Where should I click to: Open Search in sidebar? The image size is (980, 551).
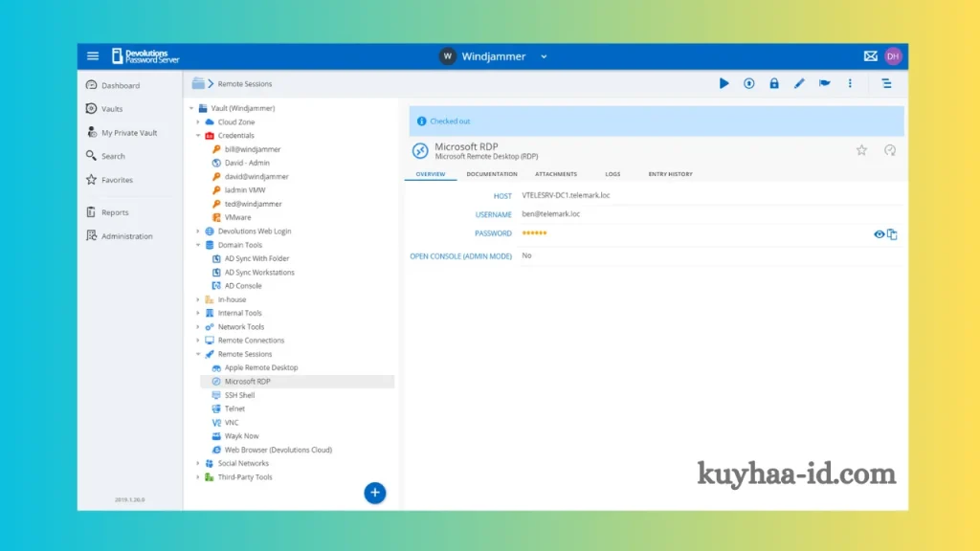[113, 156]
